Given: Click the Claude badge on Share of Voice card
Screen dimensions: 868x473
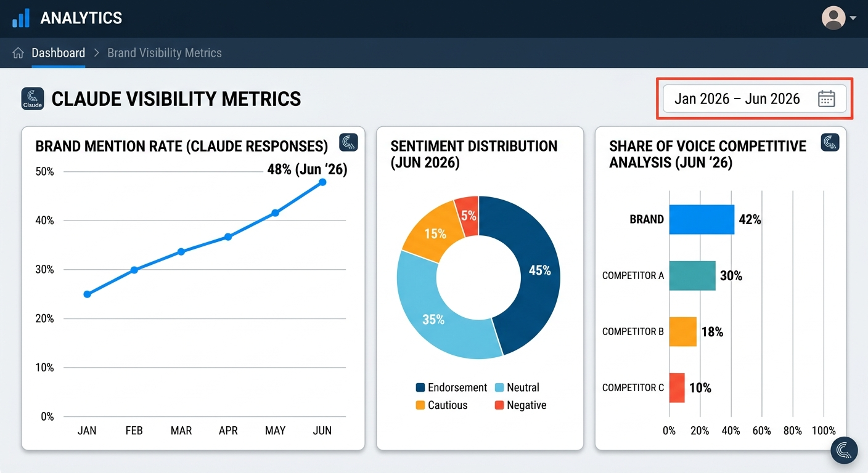Looking at the screenshot, I should tap(830, 142).
